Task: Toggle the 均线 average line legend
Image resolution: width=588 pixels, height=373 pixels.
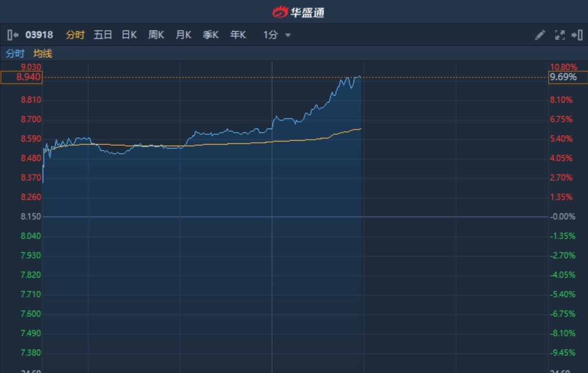Action: (43, 53)
